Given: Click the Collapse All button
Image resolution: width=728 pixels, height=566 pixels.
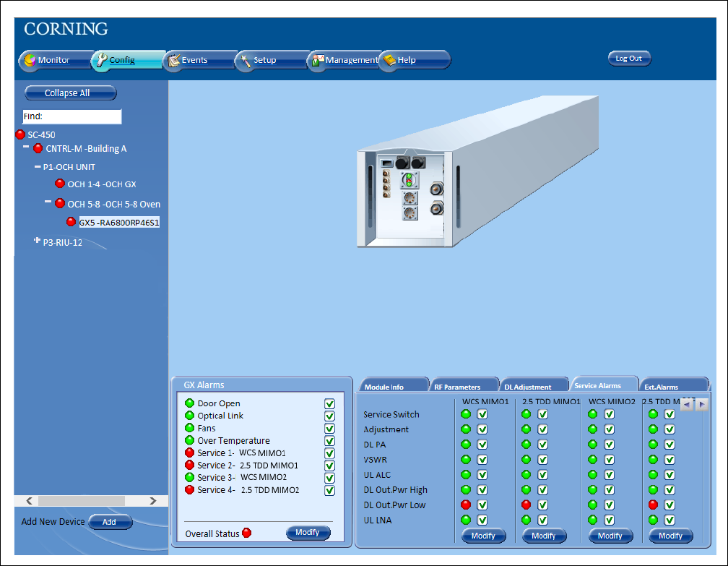Looking at the screenshot, I should point(70,93).
